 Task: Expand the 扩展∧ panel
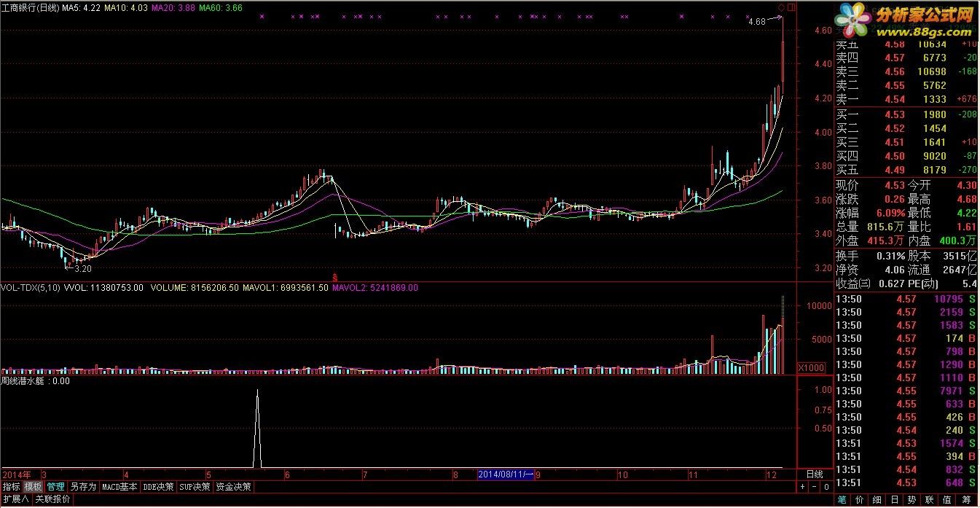click(15, 499)
